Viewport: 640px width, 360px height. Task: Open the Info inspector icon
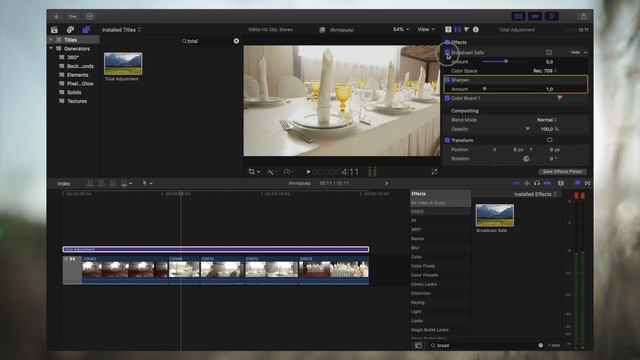(476, 29)
